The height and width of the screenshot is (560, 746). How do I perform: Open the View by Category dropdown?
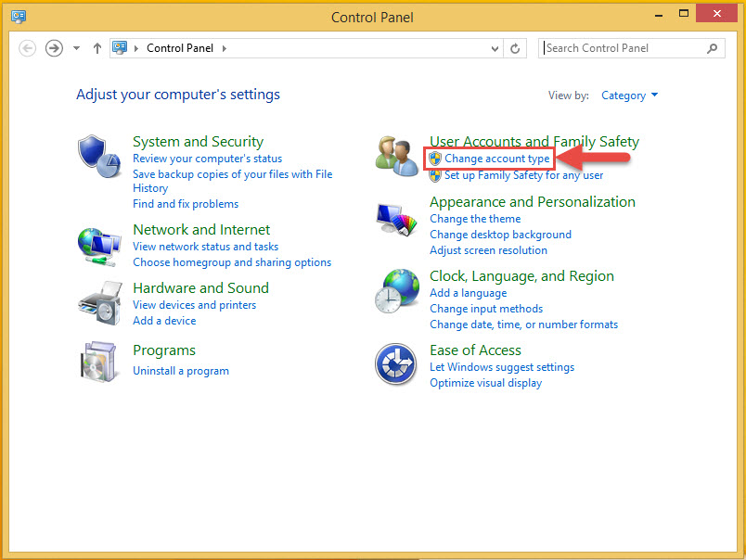pyautogui.click(x=629, y=95)
